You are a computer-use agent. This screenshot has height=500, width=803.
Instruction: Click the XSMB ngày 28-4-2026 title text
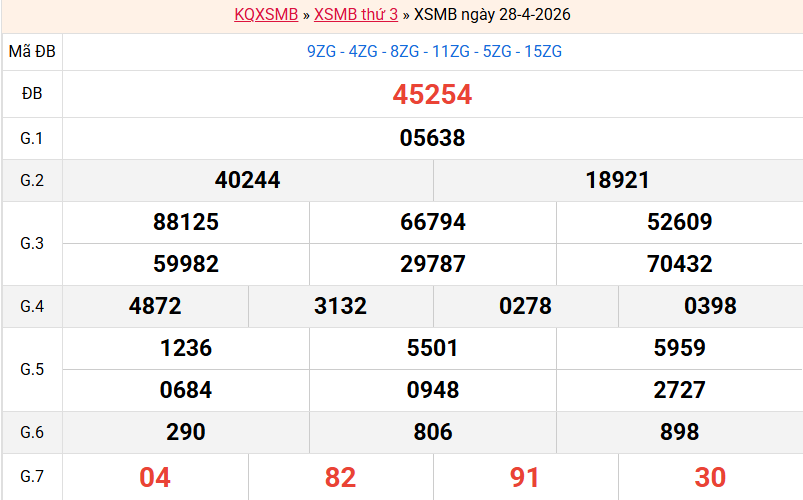[x=492, y=15]
